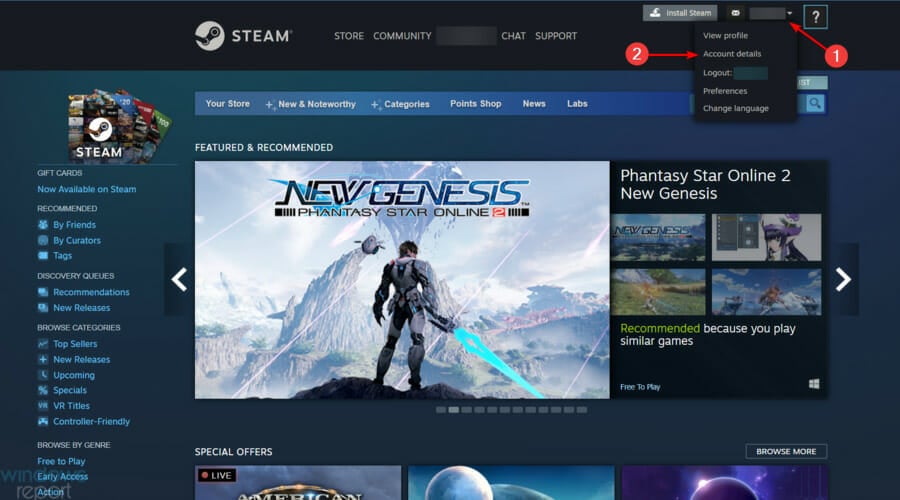Open CHAT in top navigation
This screenshot has width=900, height=500.
513,36
